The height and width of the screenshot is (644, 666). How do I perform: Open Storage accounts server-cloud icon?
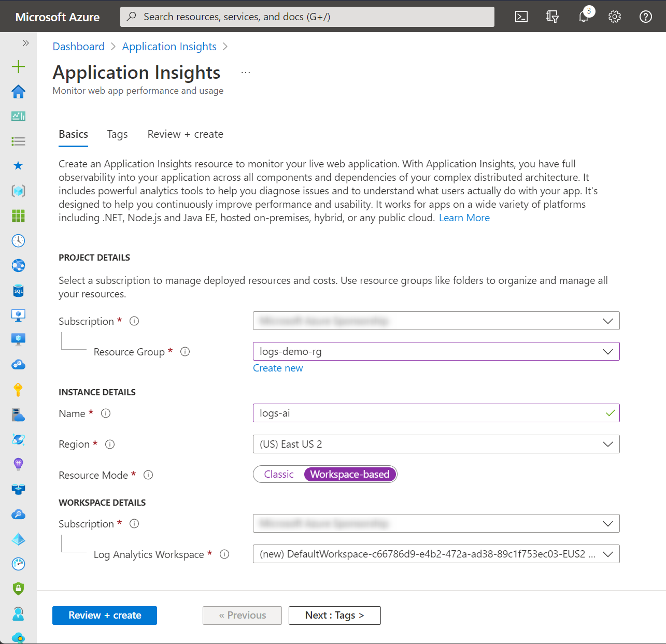pos(18,414)
